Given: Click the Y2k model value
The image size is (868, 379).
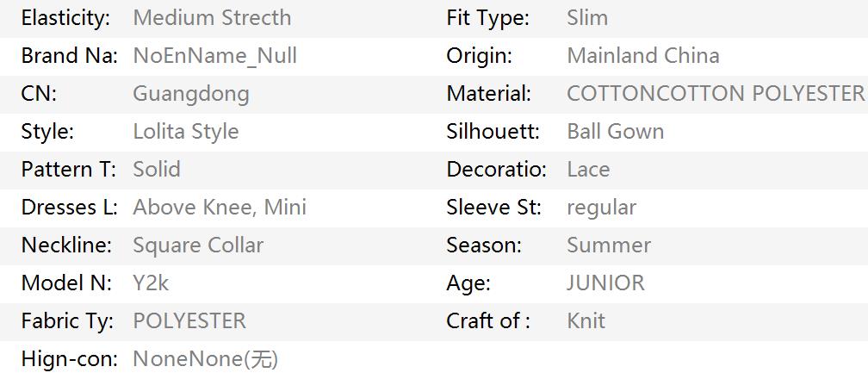Looking at the screenshot, I should point(151,283).
